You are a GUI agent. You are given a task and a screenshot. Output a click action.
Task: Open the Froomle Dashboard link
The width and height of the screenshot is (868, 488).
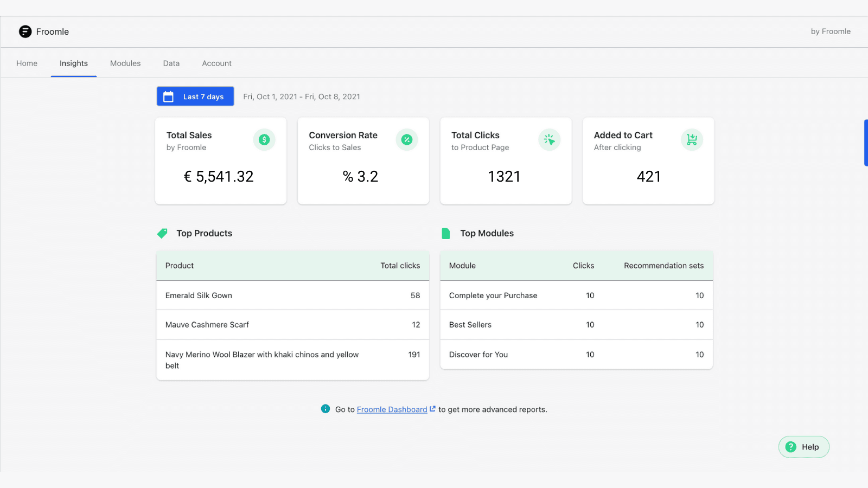(x=392, y=409)
